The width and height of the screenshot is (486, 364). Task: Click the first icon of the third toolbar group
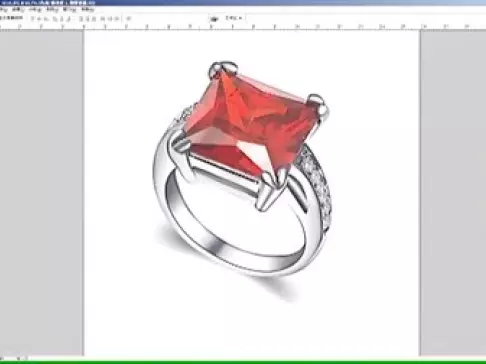coord(103,18)
